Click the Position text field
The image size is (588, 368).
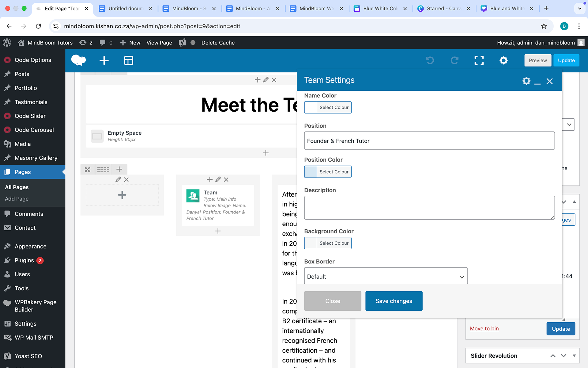point(429,141)
